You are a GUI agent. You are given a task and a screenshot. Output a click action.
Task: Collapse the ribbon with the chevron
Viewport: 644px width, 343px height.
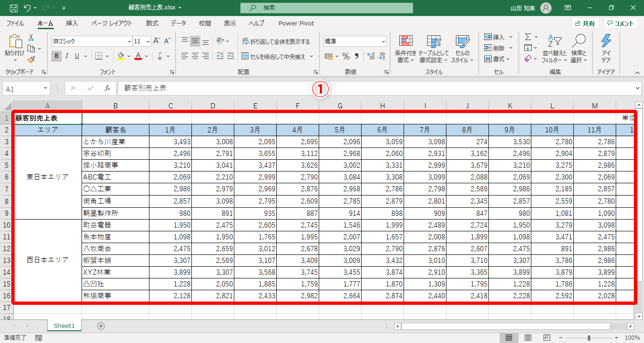(637, 73)
